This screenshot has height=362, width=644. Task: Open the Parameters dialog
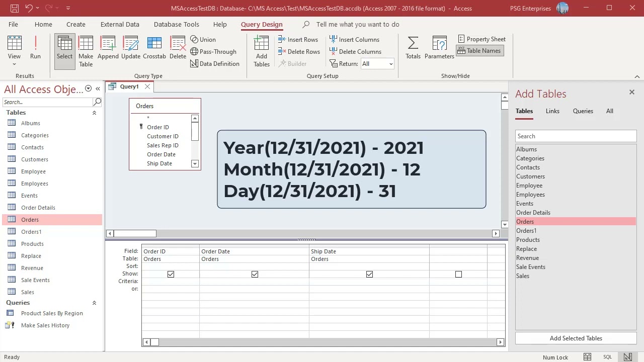pos(439,48)
